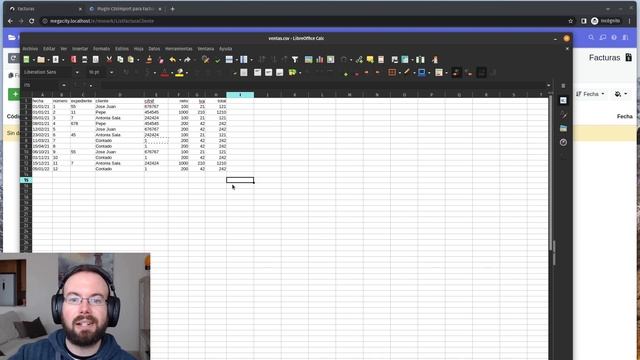Cut selection with the scissors icon
The height and width of the screenshot is (360, 640).
click(109, 60)
